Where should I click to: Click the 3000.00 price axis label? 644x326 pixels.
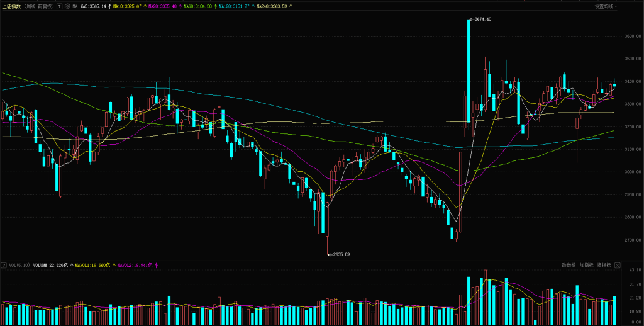631,172
